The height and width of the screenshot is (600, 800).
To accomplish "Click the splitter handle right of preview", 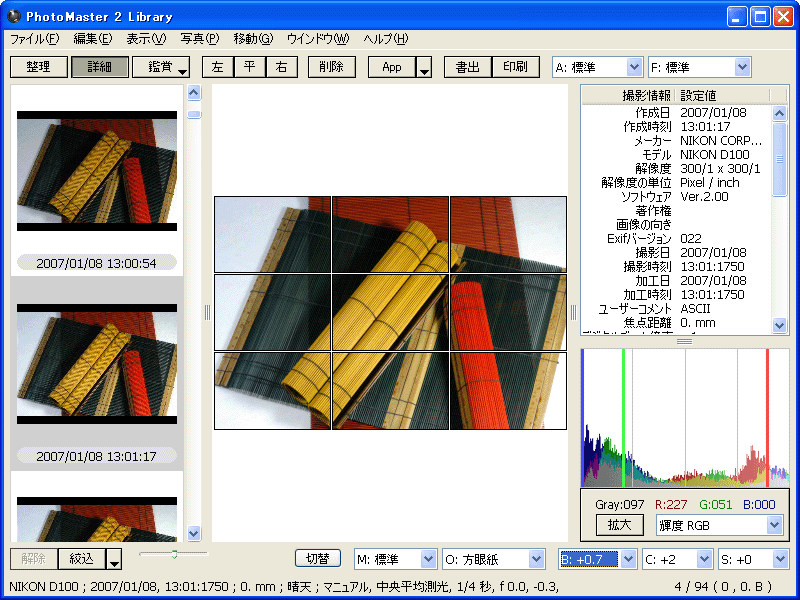I will (573, 313).
